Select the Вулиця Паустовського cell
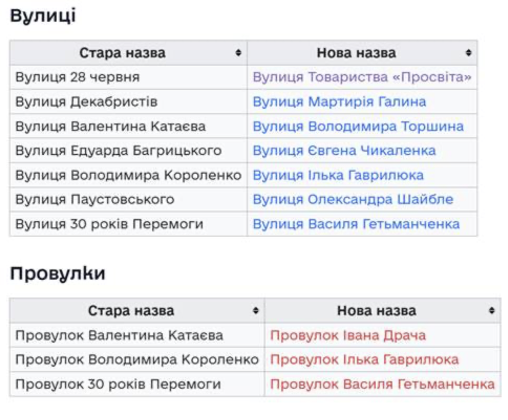508x420 pixels. coord(95,199)
